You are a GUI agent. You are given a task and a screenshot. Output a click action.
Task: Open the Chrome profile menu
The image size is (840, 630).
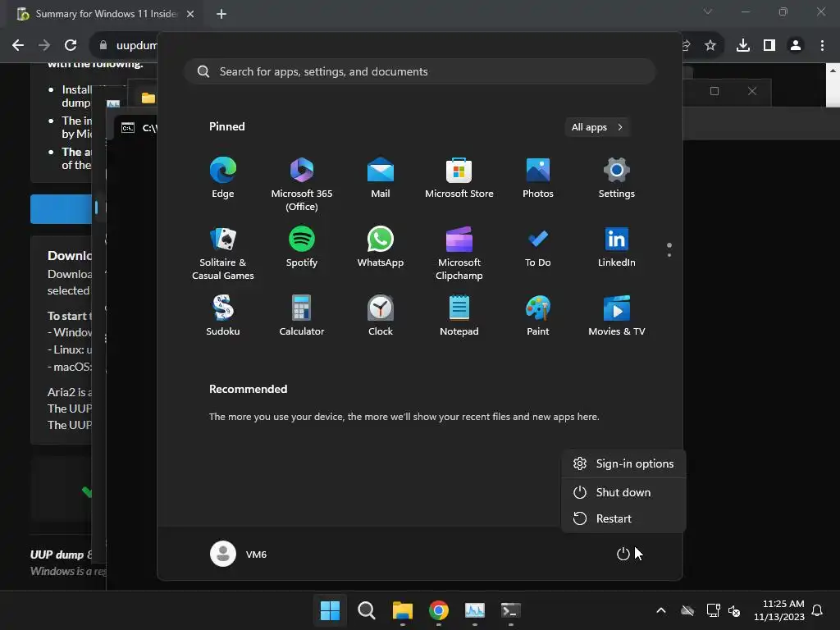coord(796,46)
